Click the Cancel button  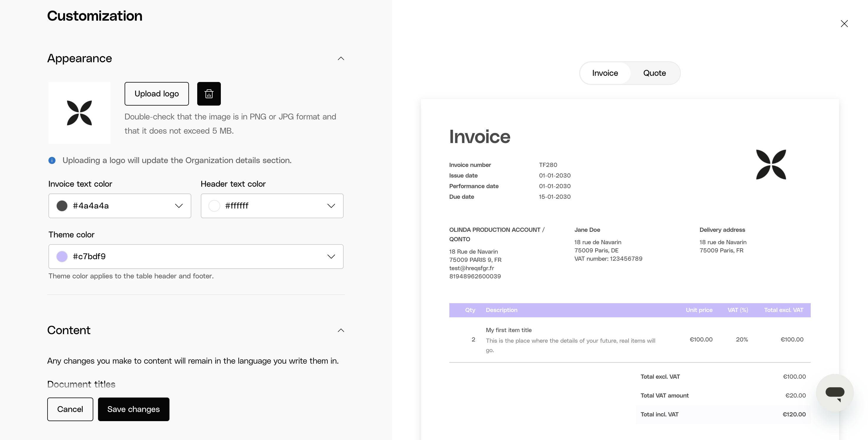pyautogui.click(x=70, y=409)
